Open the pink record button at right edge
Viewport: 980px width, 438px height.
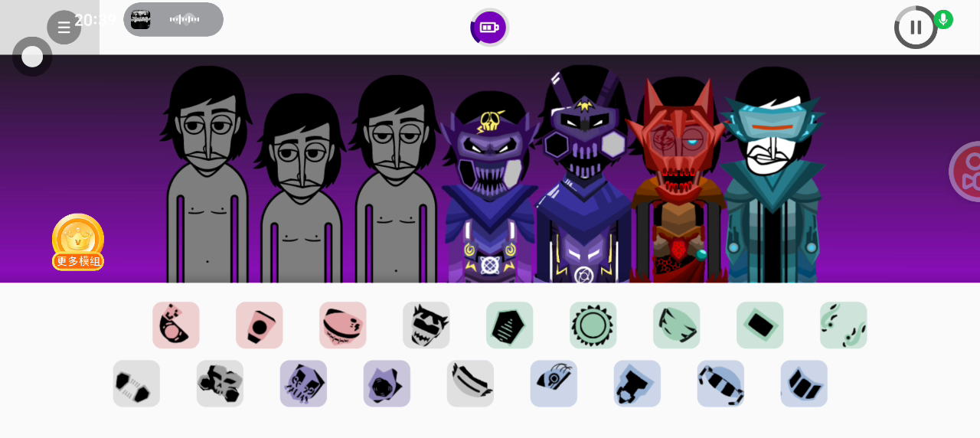pyautogui.click(x=966, y=172)
